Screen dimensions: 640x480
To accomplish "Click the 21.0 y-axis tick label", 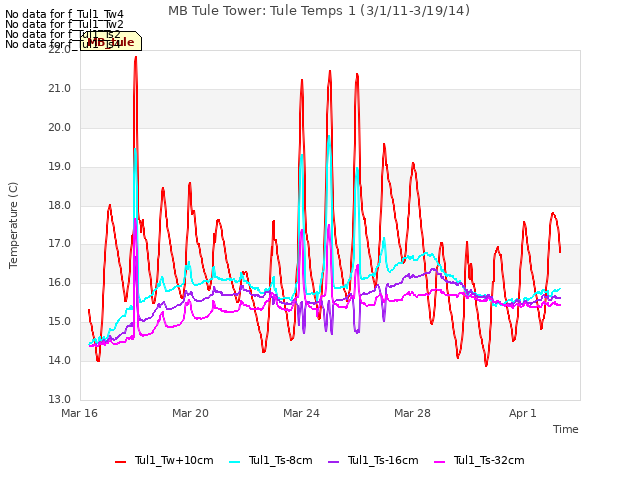I will (60, 89).
